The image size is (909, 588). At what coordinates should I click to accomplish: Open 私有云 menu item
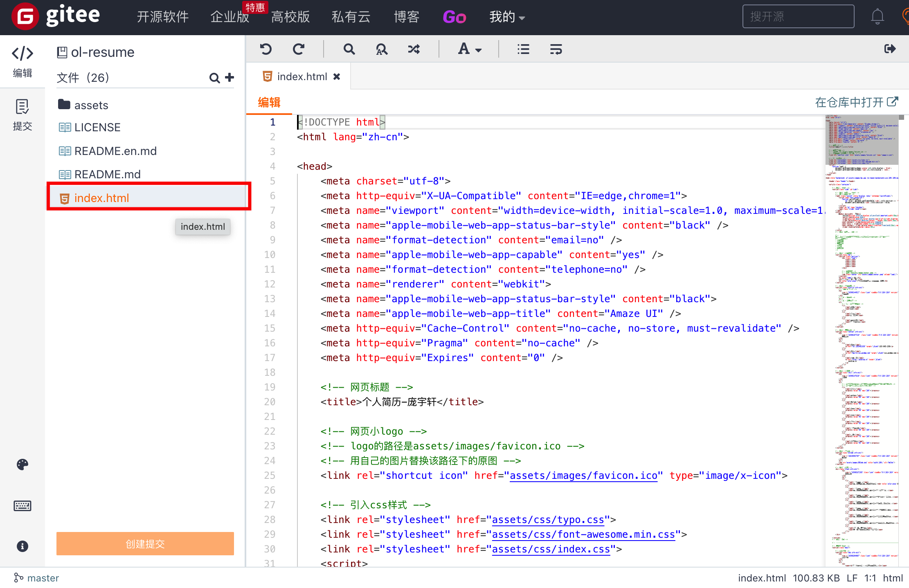[351, 17]
